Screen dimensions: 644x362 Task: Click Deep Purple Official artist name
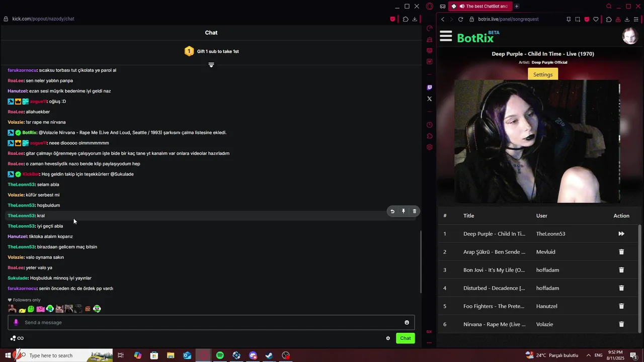[x=549, y=62]
